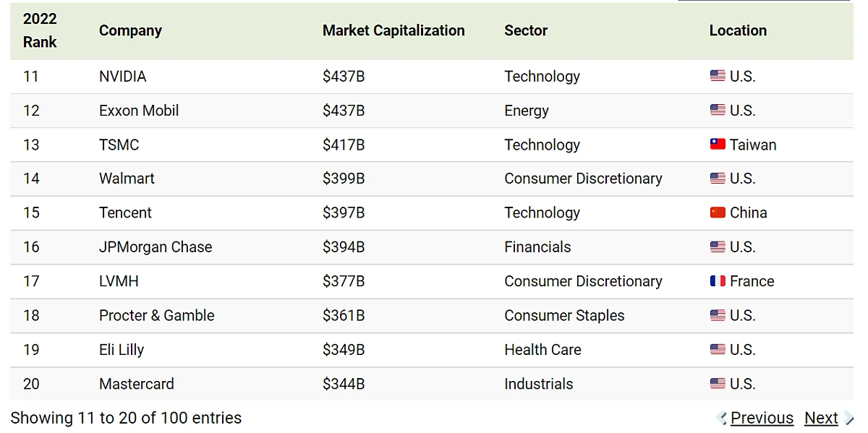The image size is (868, 433).
Task: Click the Procter & Gamble row name
Action: [157, 316]
